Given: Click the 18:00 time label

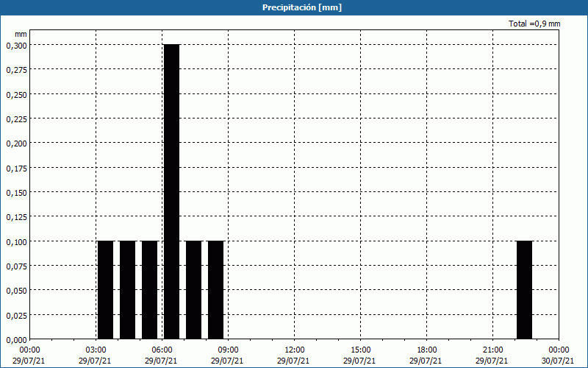Looking at the screenshot, I should coord(426,350).
